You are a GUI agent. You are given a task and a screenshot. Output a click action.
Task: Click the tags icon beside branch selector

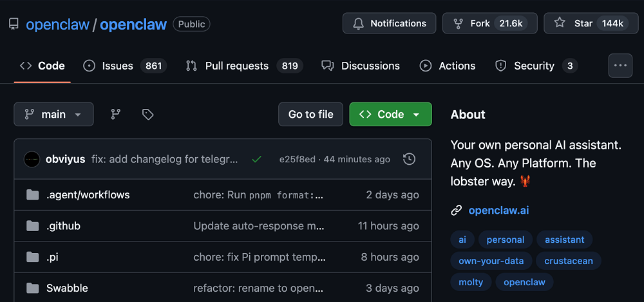click(x=148, y=114)
